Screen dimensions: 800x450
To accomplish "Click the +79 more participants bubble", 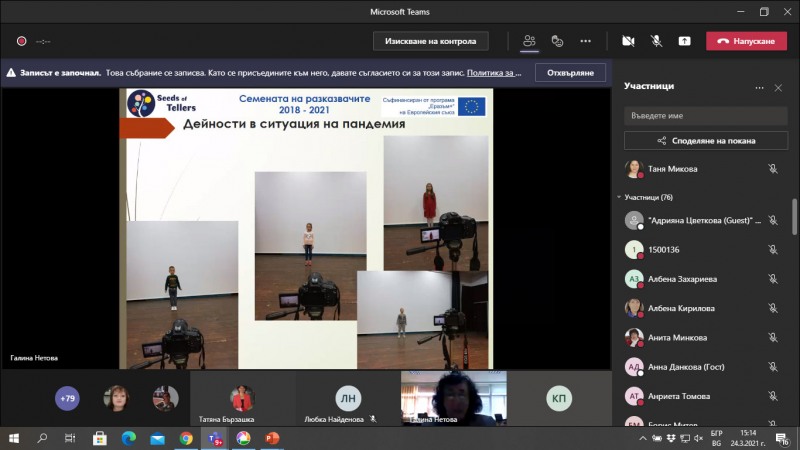I will pyautogui.click(x=67, y=398).
